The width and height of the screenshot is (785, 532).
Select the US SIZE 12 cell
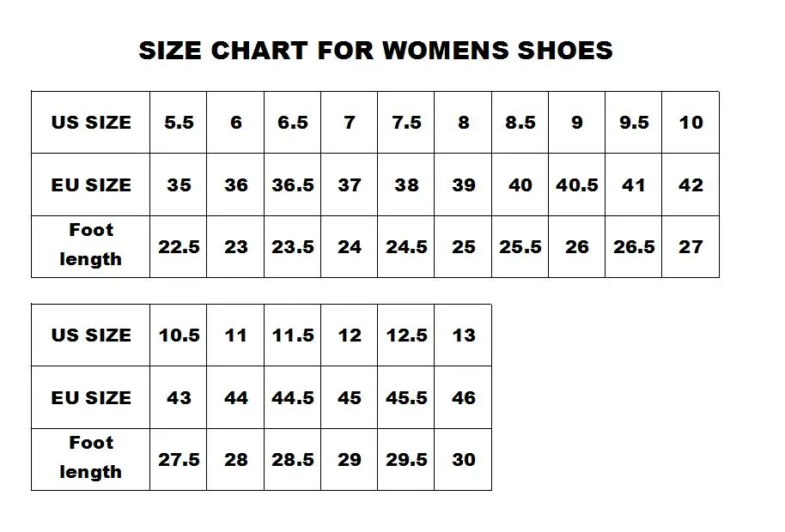point(349,335)
